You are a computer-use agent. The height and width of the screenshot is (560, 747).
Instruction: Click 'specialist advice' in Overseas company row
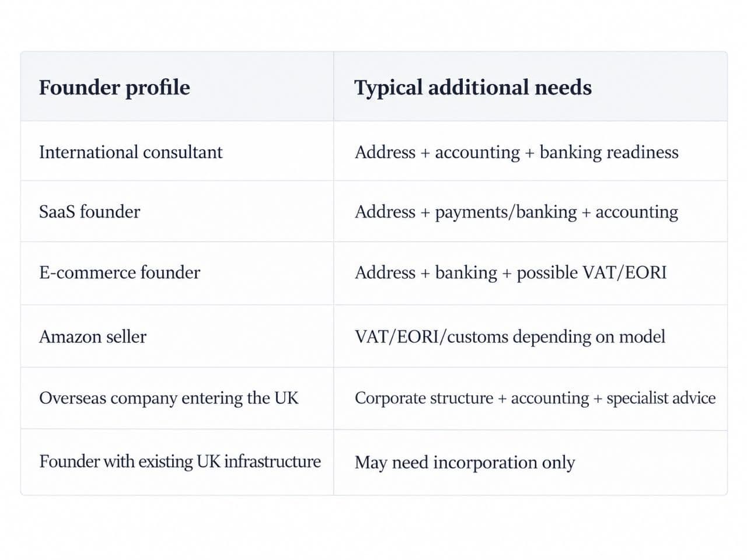coord(661,398)
